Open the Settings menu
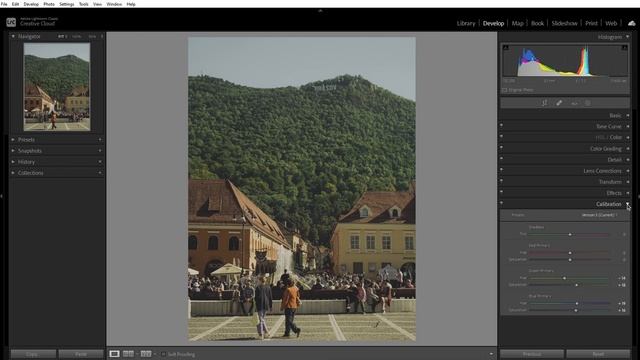This screenshot has height=360, width=640. (67, 4)
